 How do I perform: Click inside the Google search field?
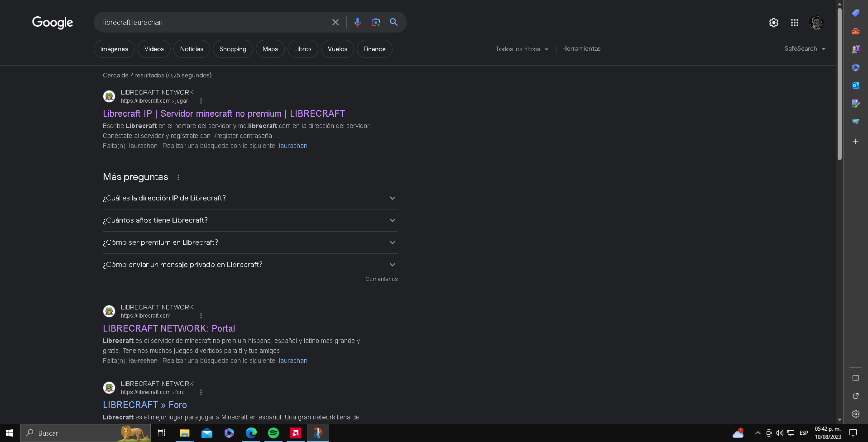click(x=213, y=22)
